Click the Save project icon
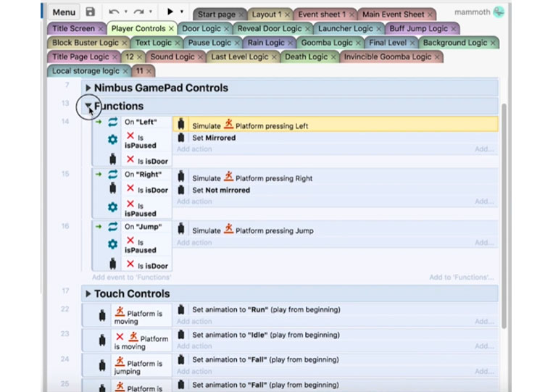 (x=91, y=12)
